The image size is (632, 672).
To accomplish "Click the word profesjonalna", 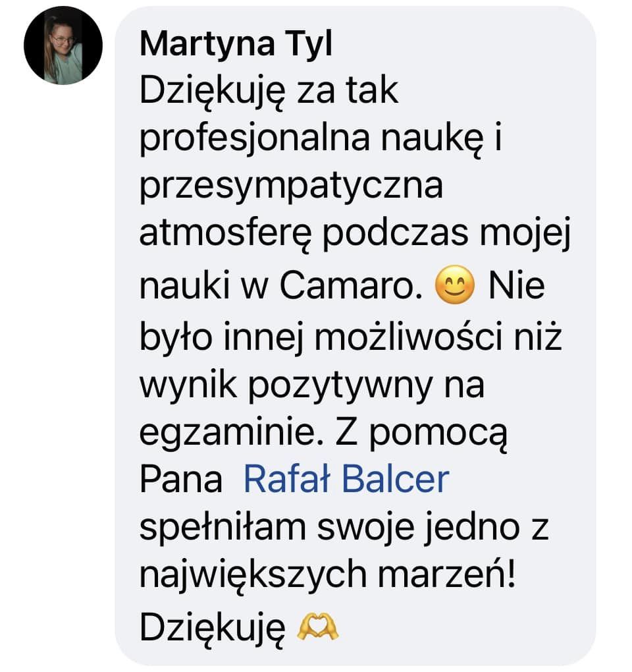I will 255,140.
